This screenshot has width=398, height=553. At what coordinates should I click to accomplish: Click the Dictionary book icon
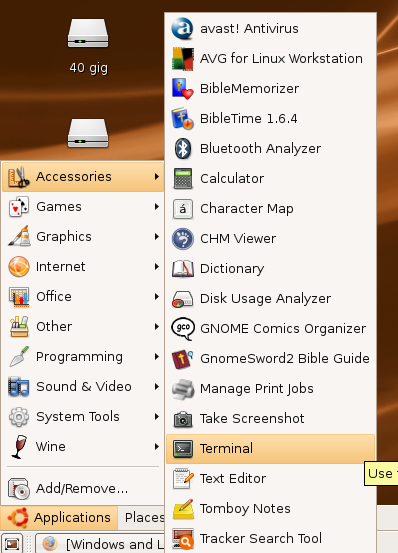[x=183, y=269]
